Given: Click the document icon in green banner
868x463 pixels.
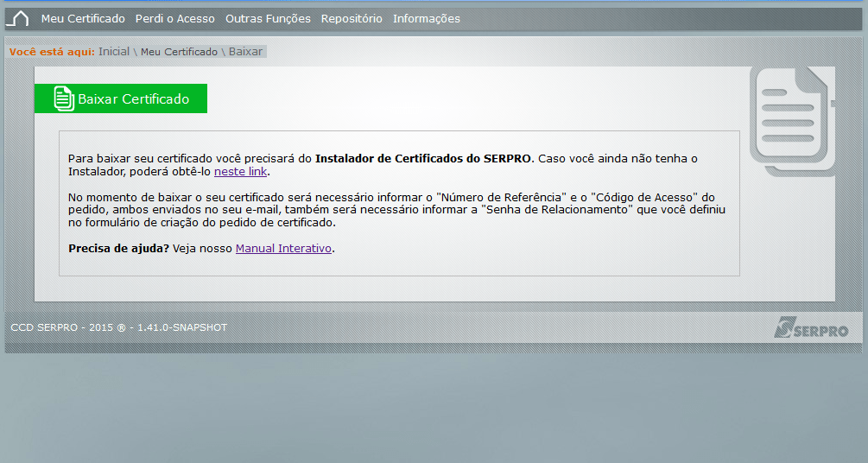Looking at the screenshot, I should (64, 98).
